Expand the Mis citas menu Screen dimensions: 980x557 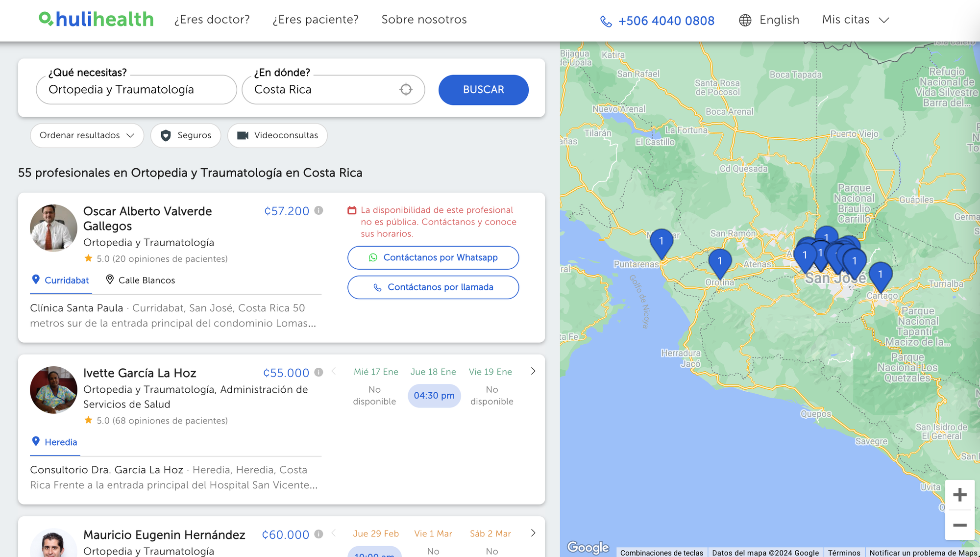tap(855, 20)
